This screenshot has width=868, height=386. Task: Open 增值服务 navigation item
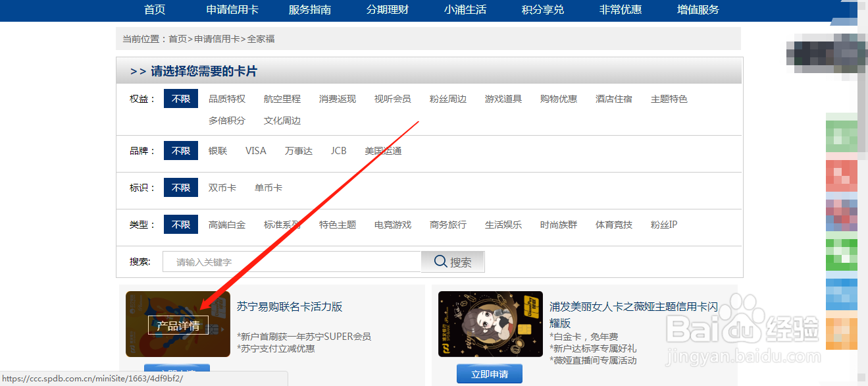pyautogui.click(x=698, y=10)
